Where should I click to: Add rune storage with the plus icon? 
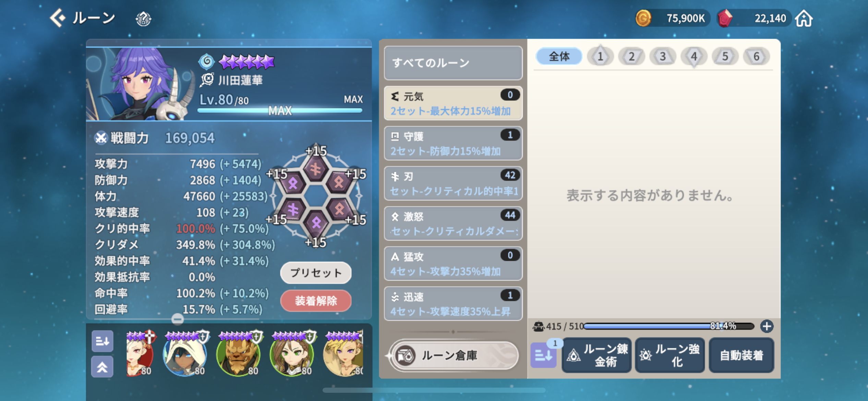coord(767,326)
